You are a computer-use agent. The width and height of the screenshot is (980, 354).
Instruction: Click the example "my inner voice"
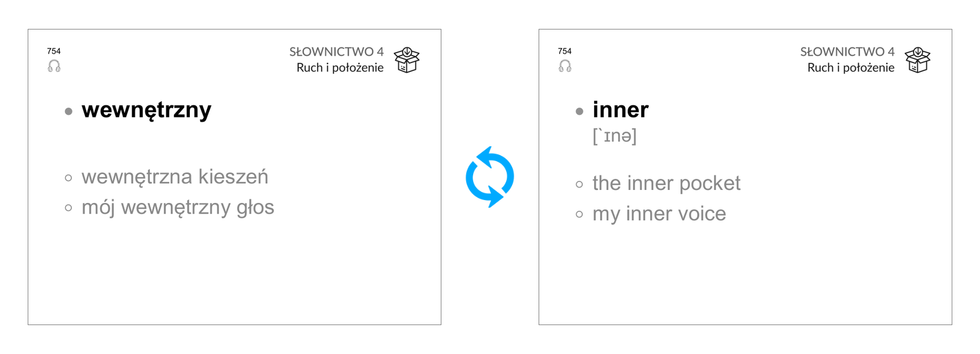point(659,214)
